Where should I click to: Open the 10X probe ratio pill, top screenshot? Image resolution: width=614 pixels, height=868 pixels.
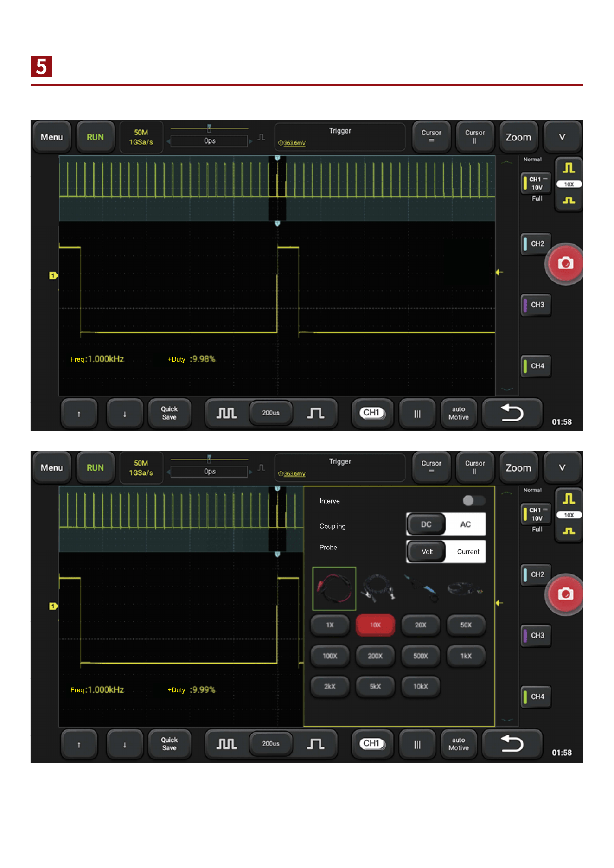click(569, 185)
